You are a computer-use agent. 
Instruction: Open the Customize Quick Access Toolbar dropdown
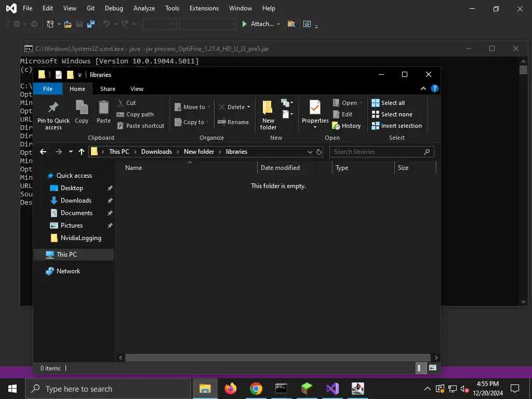pos(79,75)
